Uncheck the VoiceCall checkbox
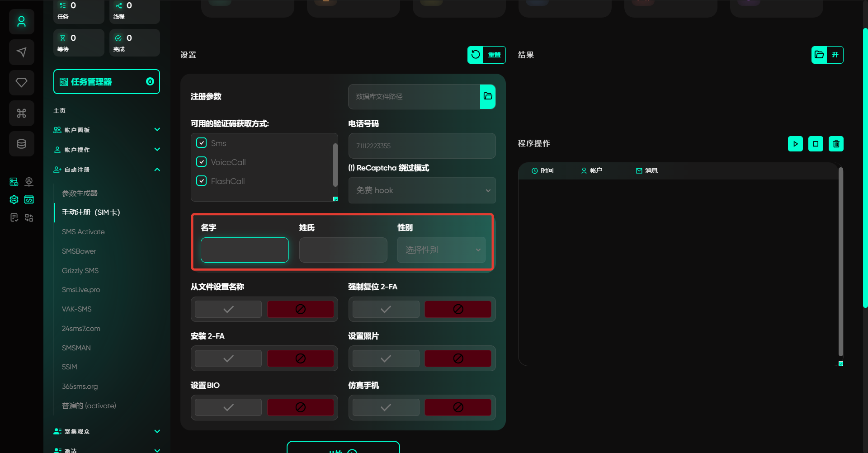This screenshot has height=453, width=868. 202,162
